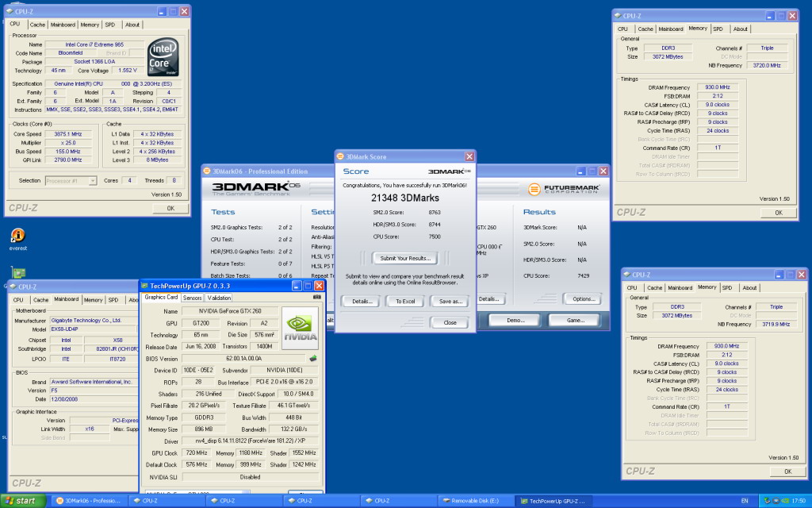Click the NVIDIA logo in GPU-Z
Screen dimensions: 812x508
(x=300, y=329)
